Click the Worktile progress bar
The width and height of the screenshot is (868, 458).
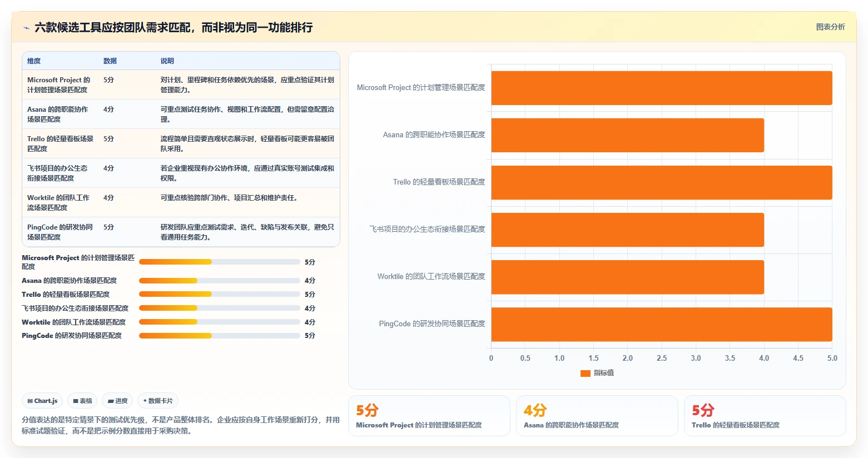pos(220,322)
